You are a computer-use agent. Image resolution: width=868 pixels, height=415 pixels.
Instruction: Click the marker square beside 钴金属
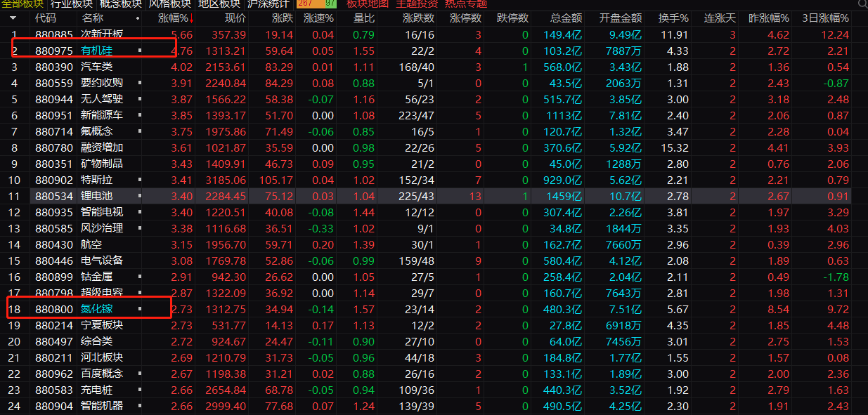click(x=140, y=277)
